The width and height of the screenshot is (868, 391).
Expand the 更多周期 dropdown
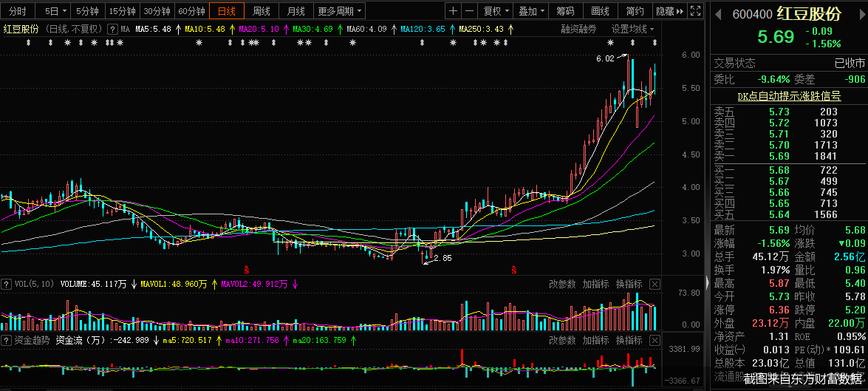(x=340, y=11)
